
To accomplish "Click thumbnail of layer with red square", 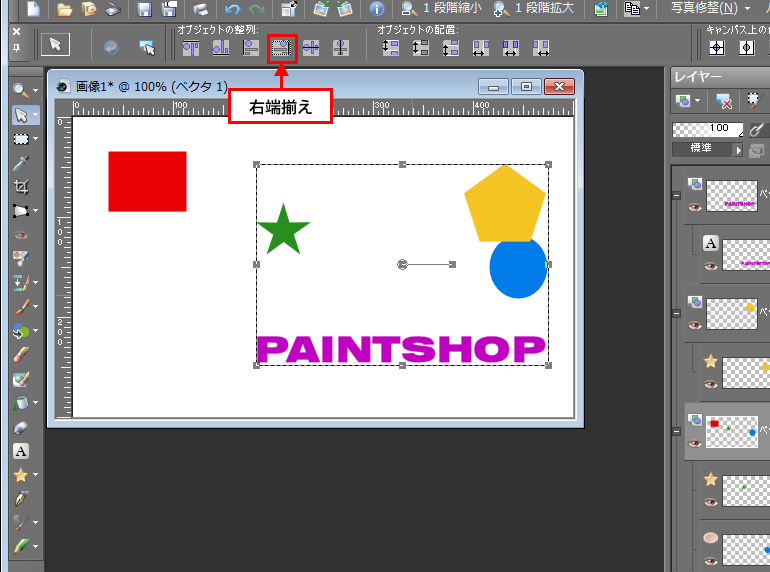I will [x=731, y=432].
